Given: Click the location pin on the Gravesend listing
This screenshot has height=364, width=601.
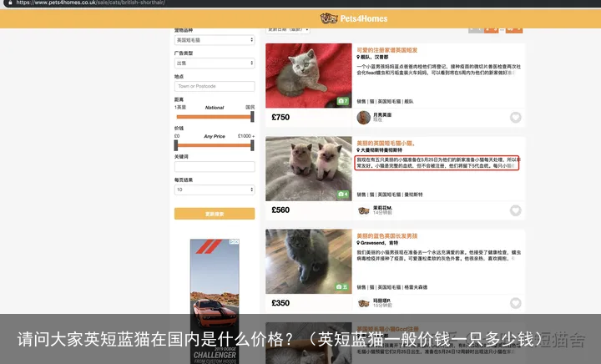Looking at the screenshot, I should (358, 243).
